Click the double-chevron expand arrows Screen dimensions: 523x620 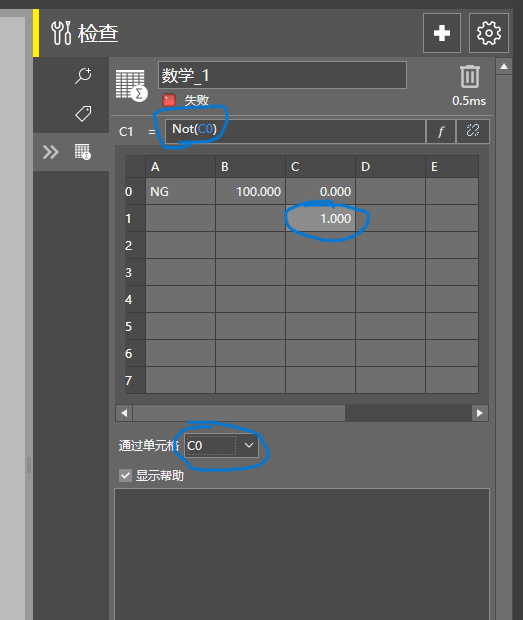pyautogui.click(x=51, y=152)
